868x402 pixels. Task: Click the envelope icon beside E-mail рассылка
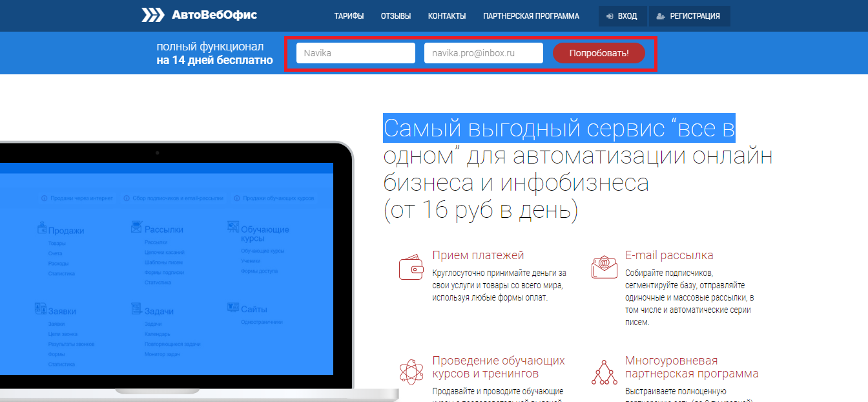point(604,268)
